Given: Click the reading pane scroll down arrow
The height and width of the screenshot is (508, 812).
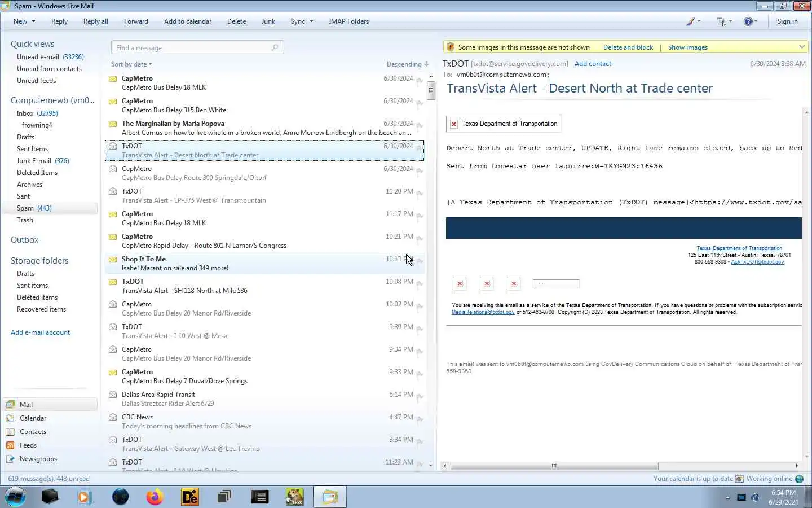Looking at the screenshot, I should tap(807, 457).
